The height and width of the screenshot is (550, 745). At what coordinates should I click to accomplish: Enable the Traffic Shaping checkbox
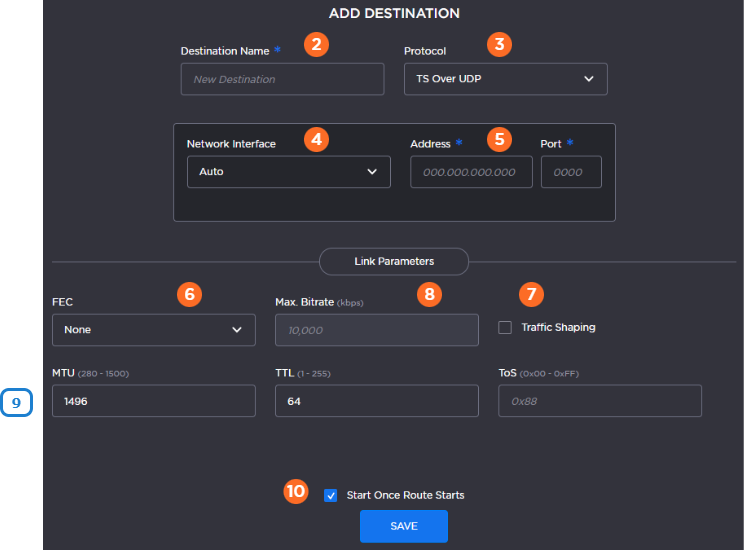coord(505,327)
